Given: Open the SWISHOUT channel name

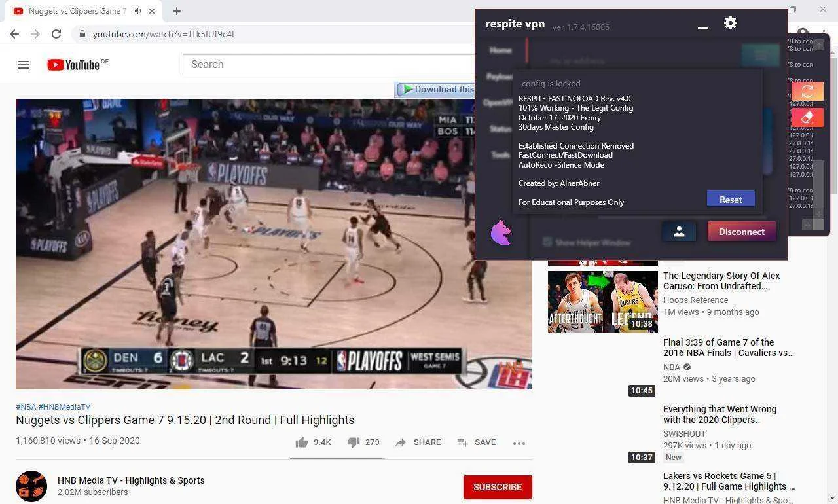Looking at the screenshot, I should click(x=684, y=433).
